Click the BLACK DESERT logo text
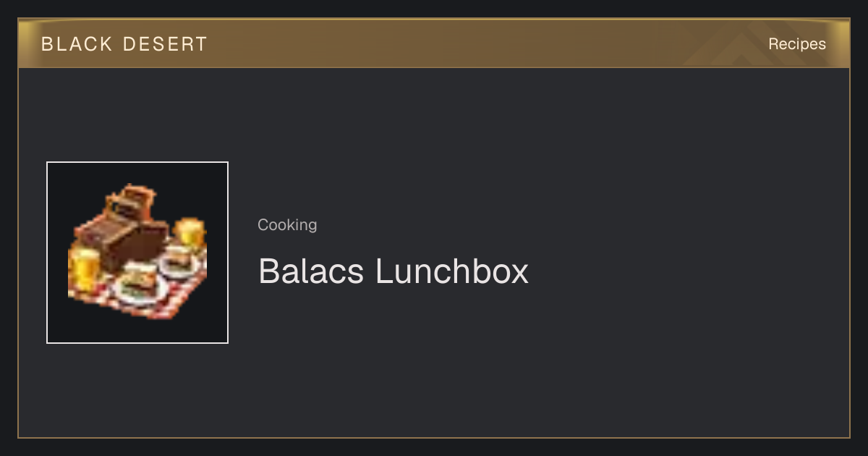 pyautogui.click(x=124, y=44)
